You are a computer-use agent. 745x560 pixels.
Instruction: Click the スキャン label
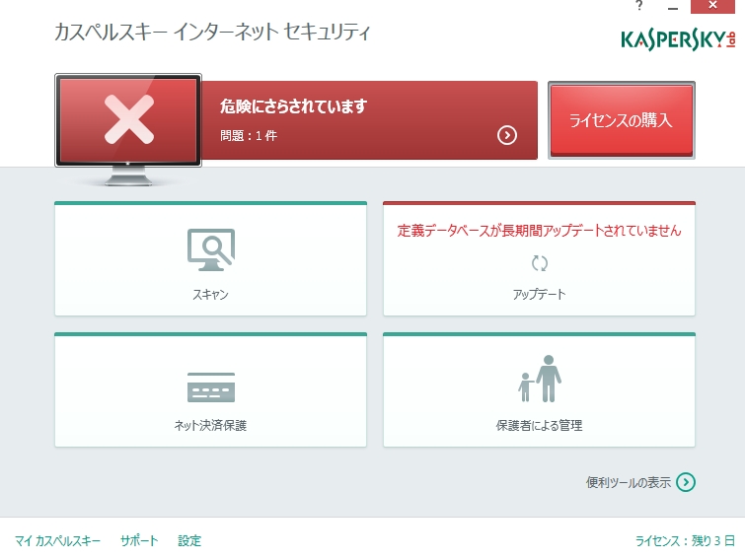[210, 294]
